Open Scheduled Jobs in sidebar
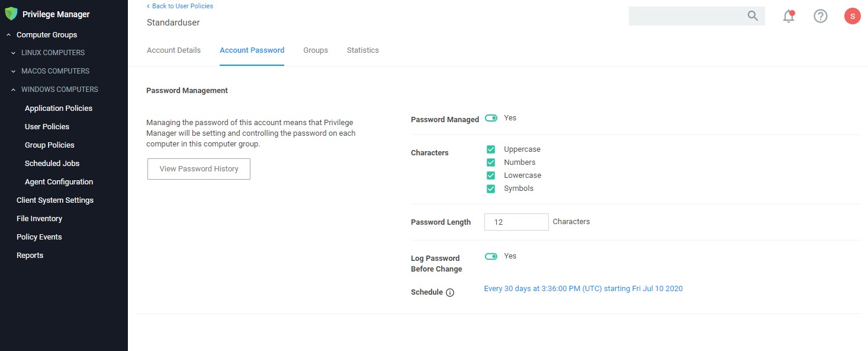 coord(52,164)
